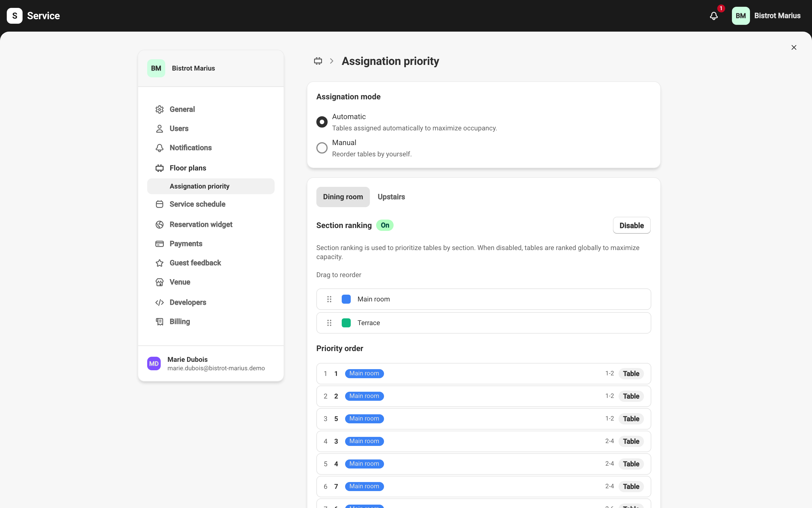Screen dimensions: 812x508
Task: Click priority row 6 for table 7
Action: [x=484, y=487]
